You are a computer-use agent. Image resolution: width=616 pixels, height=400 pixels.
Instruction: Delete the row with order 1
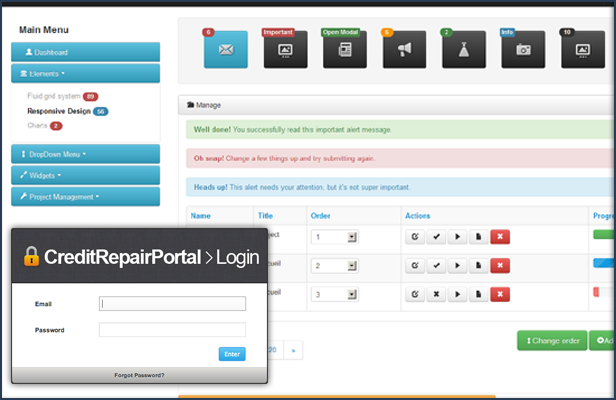point(500,237)
